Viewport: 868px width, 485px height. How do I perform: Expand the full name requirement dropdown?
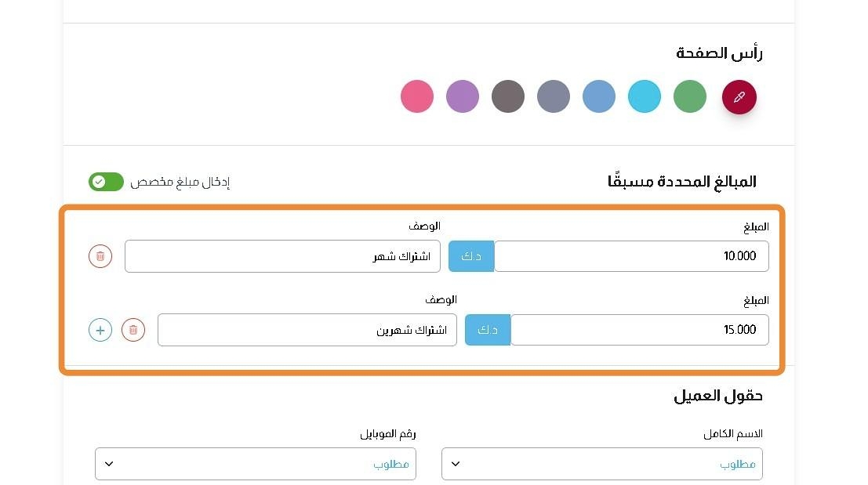(x=601, y=464)
